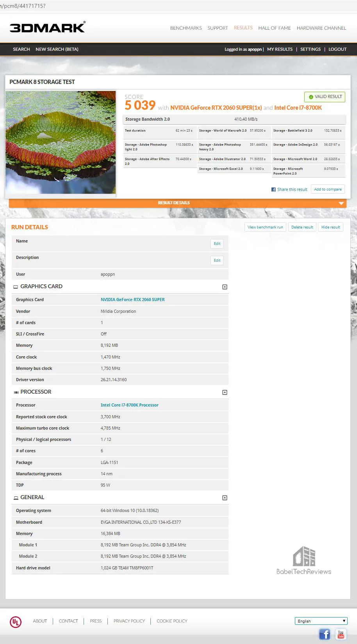Click Hide result button
This screenshot has height=644, width=357.
click(x=330, y=227)
